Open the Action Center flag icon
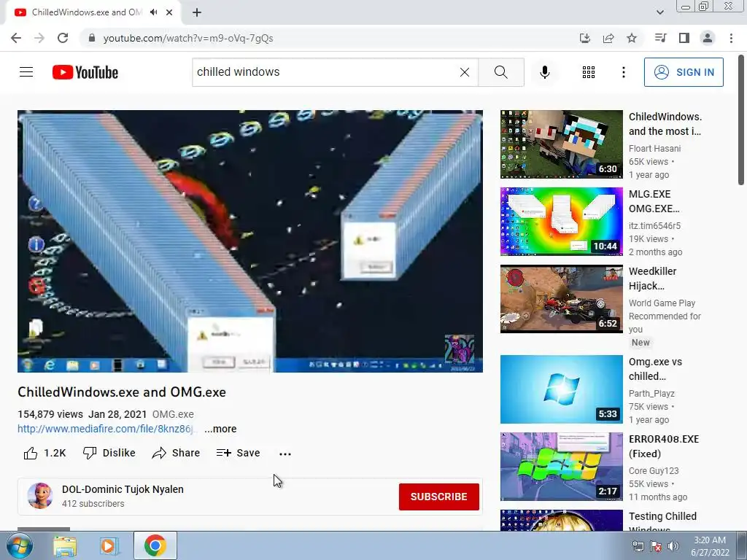747x560 pixels. [656, 546]
